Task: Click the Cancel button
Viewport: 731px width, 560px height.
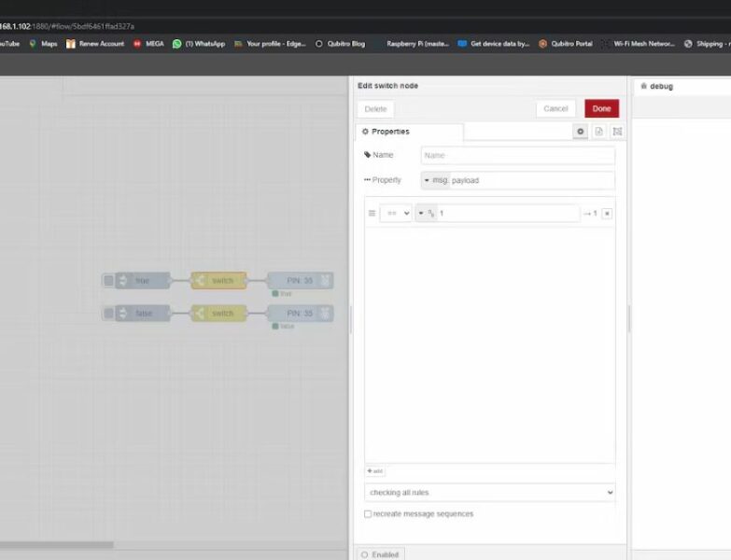Action: (555, 109)
